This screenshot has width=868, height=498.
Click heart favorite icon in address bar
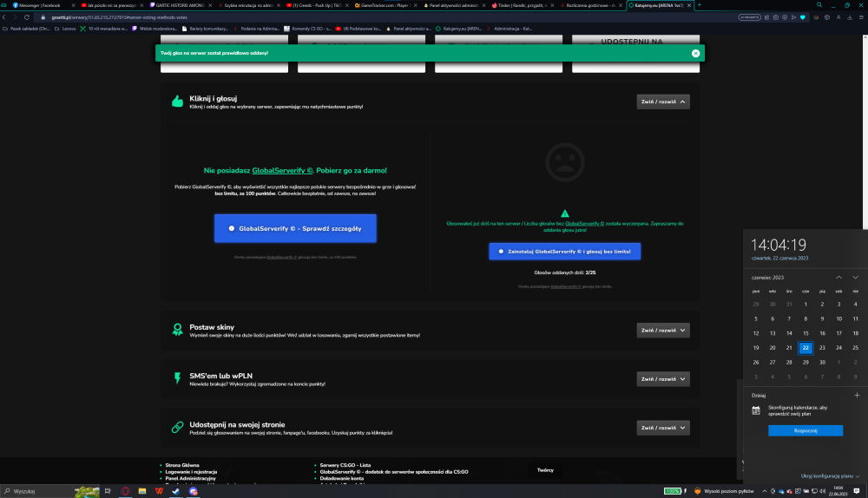(803, 17)
